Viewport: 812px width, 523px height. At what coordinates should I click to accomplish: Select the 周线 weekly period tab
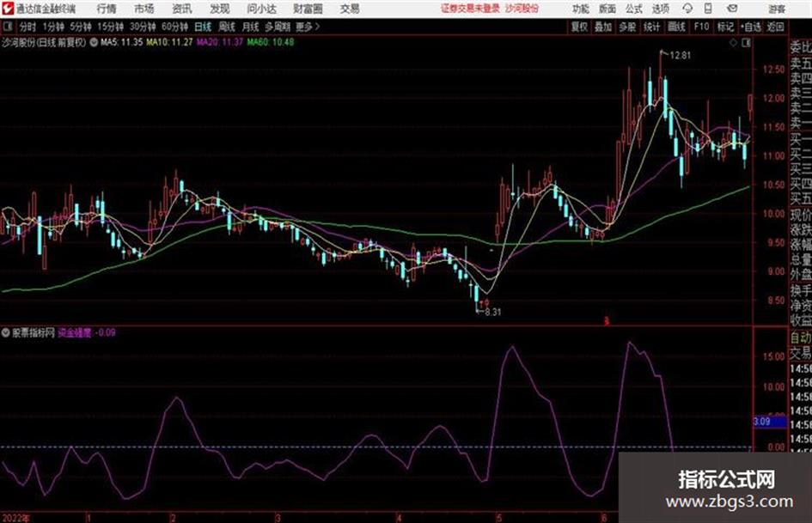[x=227, y=27]
